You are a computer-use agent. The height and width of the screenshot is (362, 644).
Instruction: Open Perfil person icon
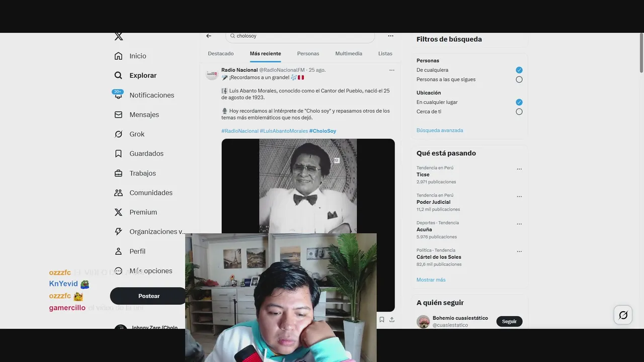pos(118,251)
